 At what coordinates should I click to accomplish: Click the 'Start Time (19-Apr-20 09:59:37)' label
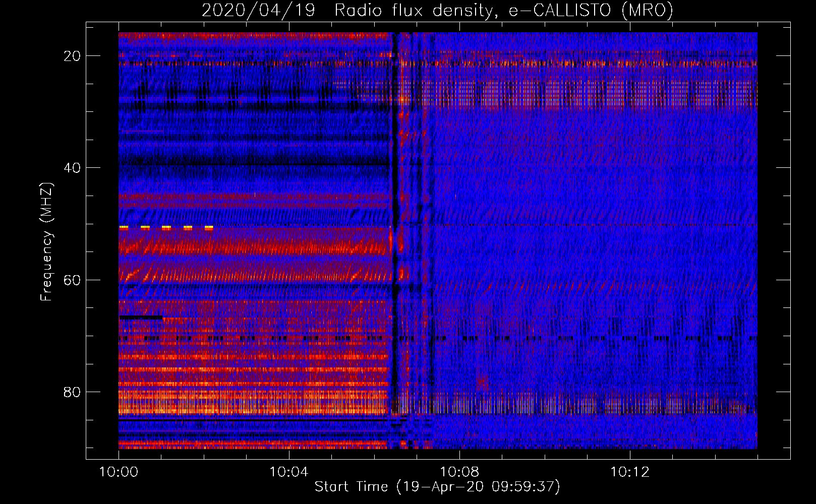pyautogui.click(x=437, y=486)
